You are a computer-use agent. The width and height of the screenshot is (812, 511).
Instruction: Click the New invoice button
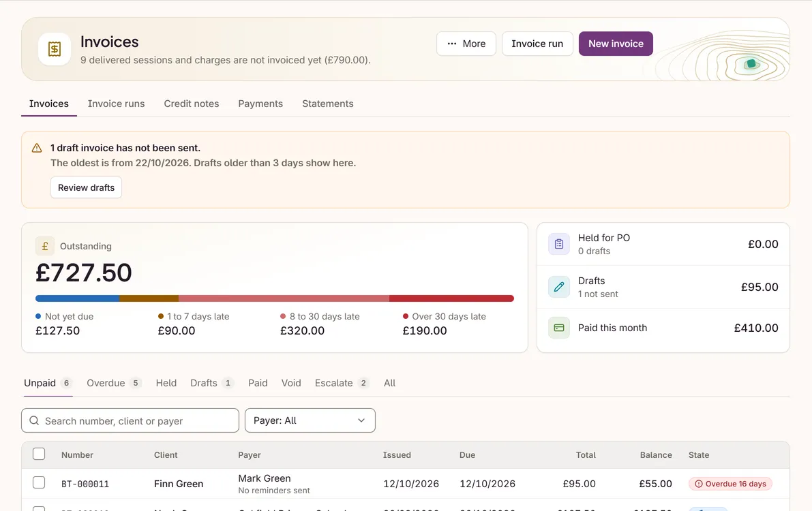[616, 44]
